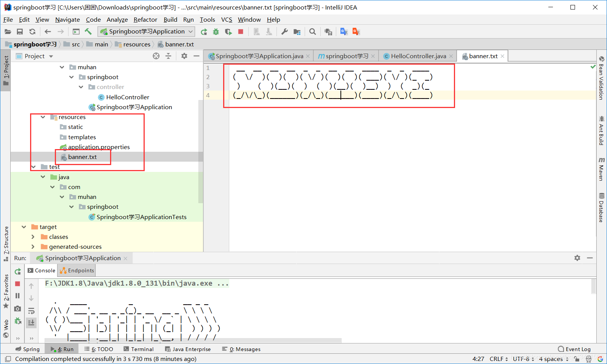Click the Locate target crosshair icon in Project panel
607x364 pixels.
pos(156,56)
